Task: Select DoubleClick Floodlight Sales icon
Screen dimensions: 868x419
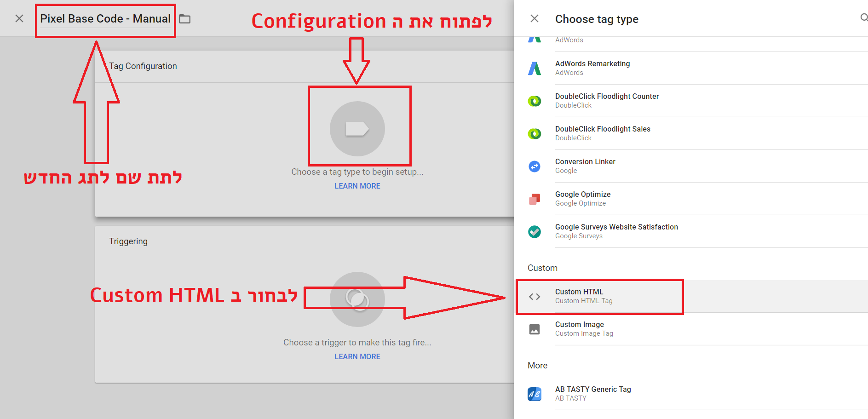Action: tap(535, 133)
